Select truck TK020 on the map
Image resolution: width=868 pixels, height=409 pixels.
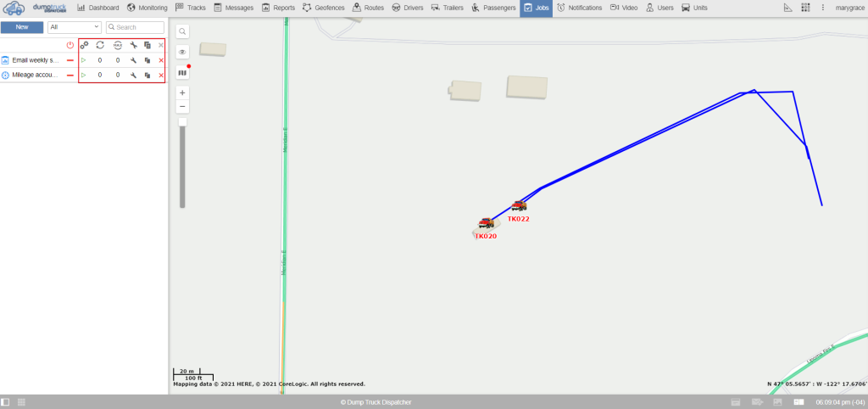[486, 223]
